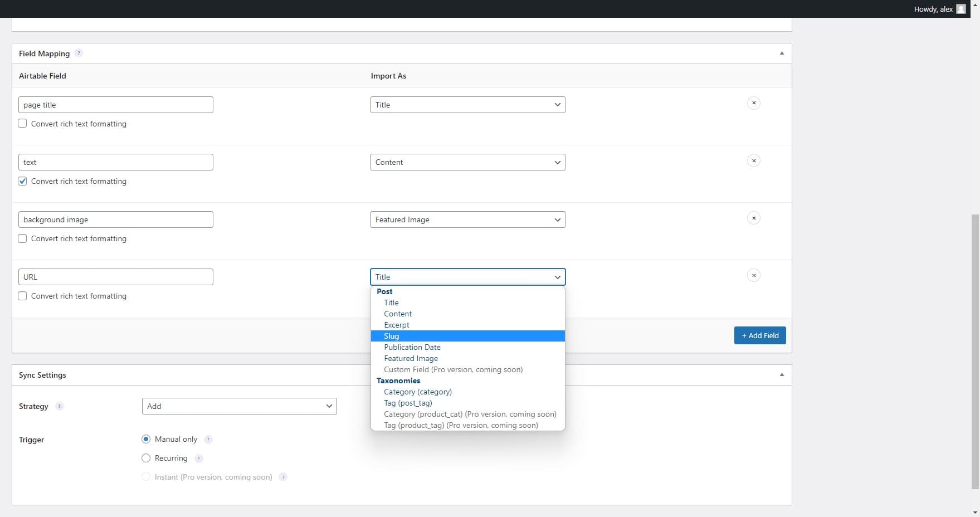Click the help icon beside Recurring
Screen dimensions: 980x517
point(198,458)
